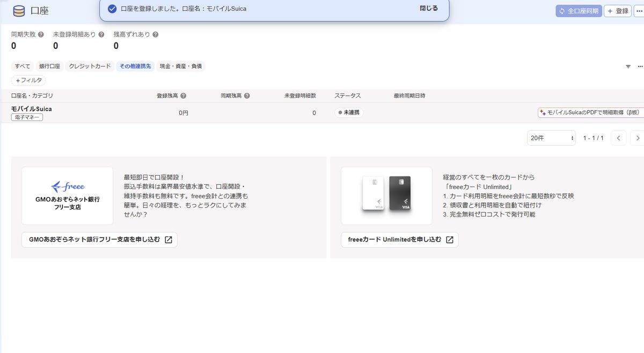Viewport: 644px width, 353px height.
Task: Click the 1 - 1 / 1 pagination text
Action: (594, 138)
